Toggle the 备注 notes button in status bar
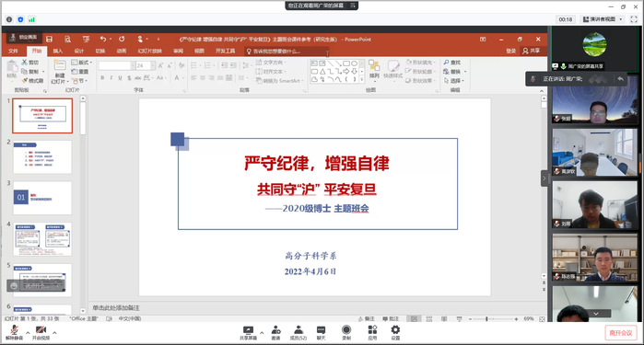Viewport: 644px width, 345px height. pyautogui.click(x=367, y=318)
